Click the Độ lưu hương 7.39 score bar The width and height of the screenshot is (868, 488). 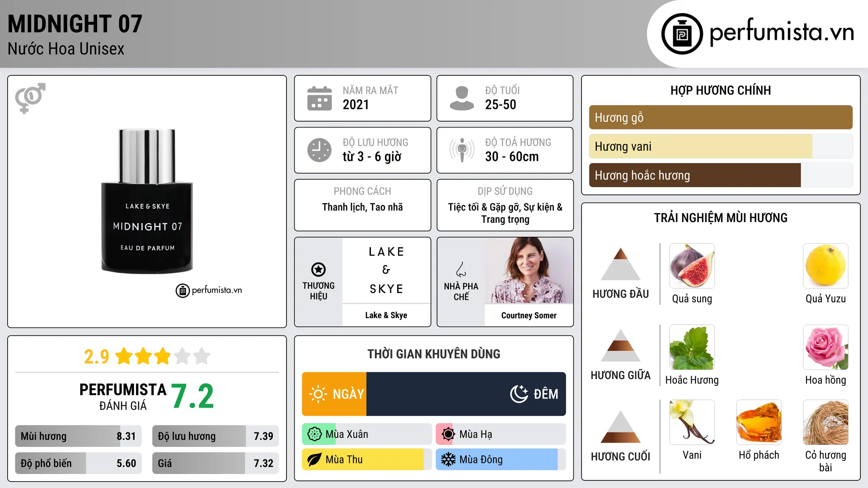215,436
